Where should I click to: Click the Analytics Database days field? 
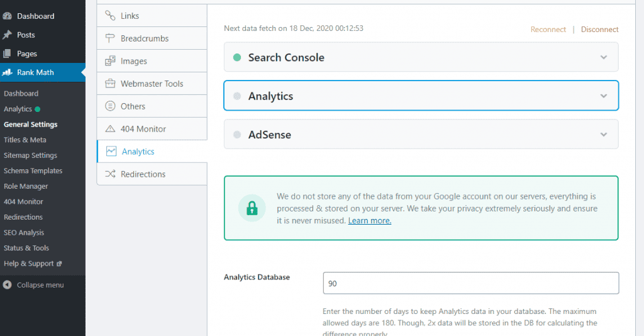coord(470,283)
